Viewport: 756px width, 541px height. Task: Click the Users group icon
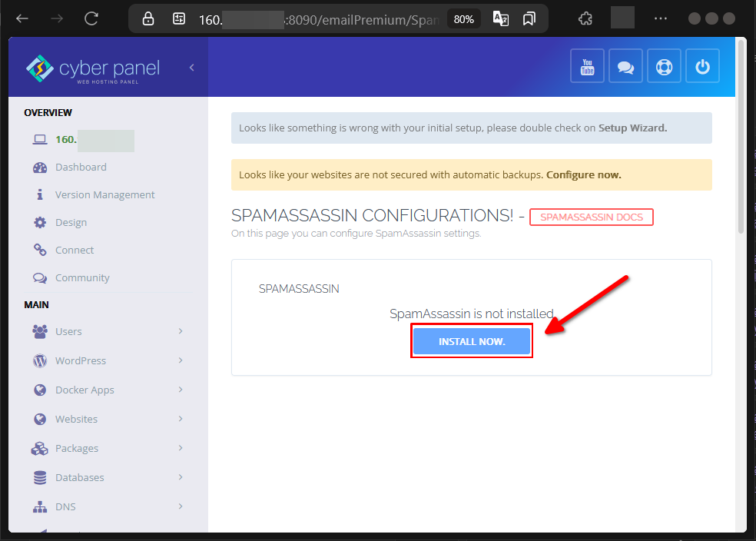tap(40, 332)
